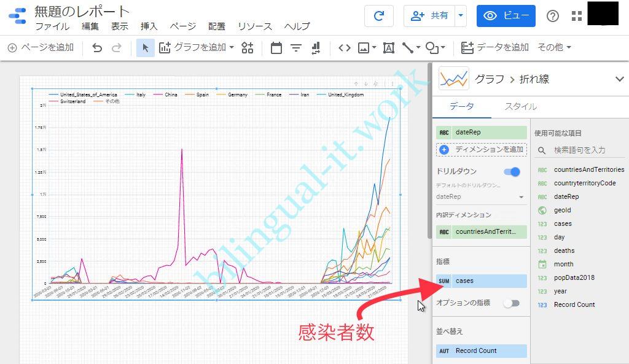
Task: Toggle the ドリルダウン switch off
Action: 511,172
